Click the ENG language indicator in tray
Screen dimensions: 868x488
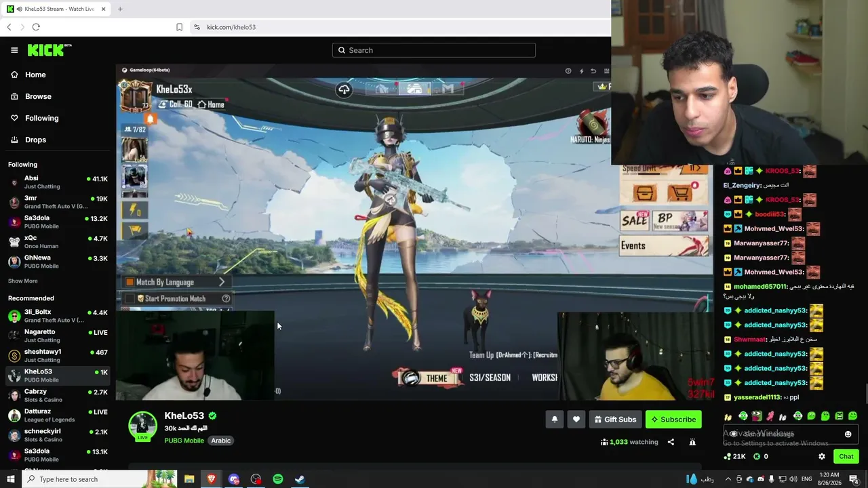pyautogui.click(x=807, y=479)
